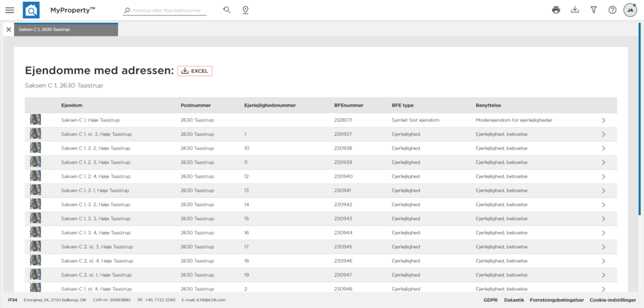This screenshot has width=644, height=308.
Task: Close the Saksen C 1 tab
Action: pos(8,30)
